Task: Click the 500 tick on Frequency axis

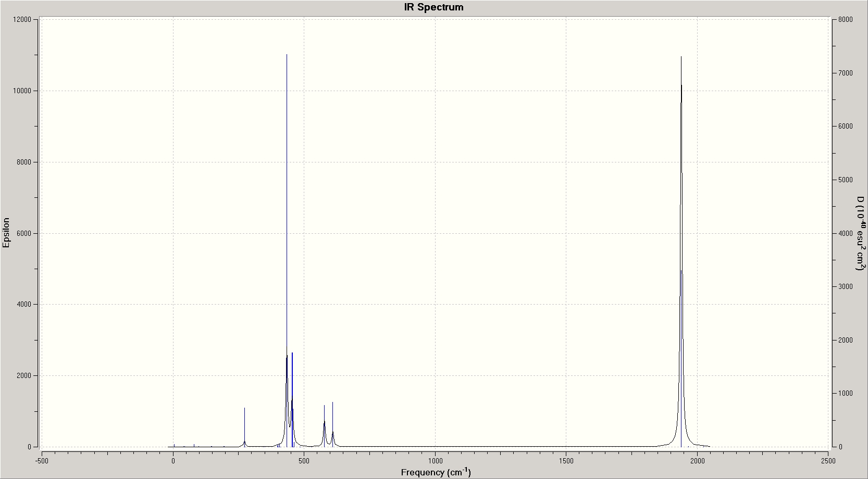Action: [x=304, y=461]
